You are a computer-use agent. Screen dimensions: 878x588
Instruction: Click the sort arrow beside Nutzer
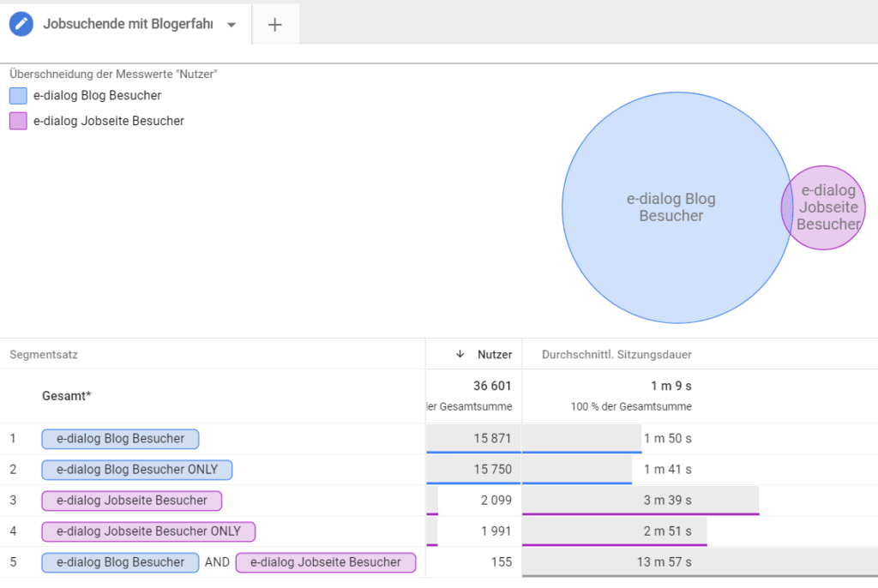click(x=460, y=354)
